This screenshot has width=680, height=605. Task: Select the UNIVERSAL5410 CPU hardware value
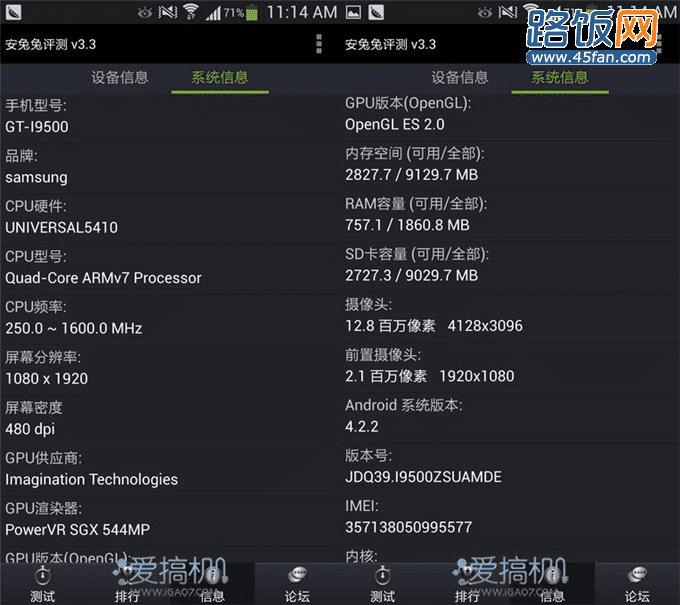click(61, 227)
